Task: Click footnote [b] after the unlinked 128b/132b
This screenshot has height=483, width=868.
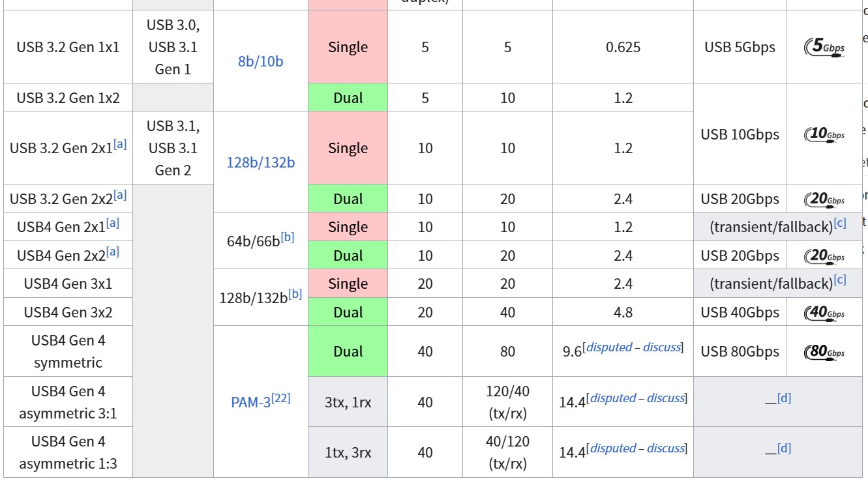Action: 295,293
